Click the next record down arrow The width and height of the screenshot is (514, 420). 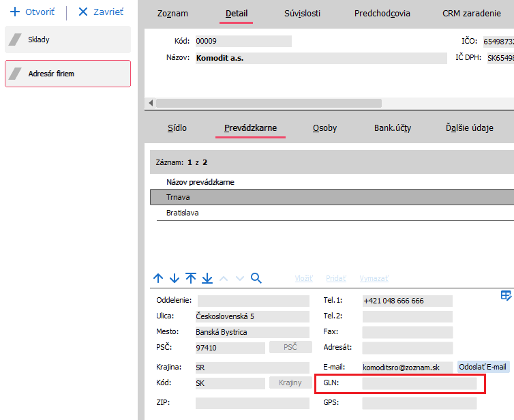[x=175, y=278]
